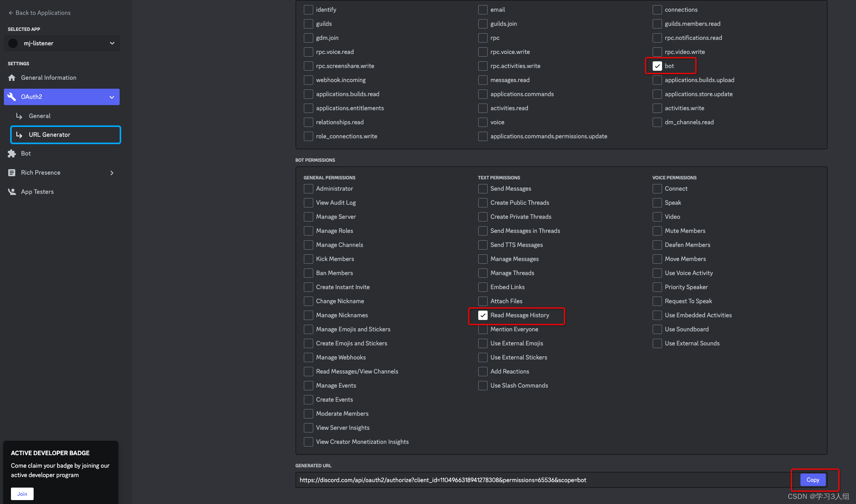Check the Connect voice permission
Image resolution: width=856 pixels, height=504 pixels.
coord(657,189)
